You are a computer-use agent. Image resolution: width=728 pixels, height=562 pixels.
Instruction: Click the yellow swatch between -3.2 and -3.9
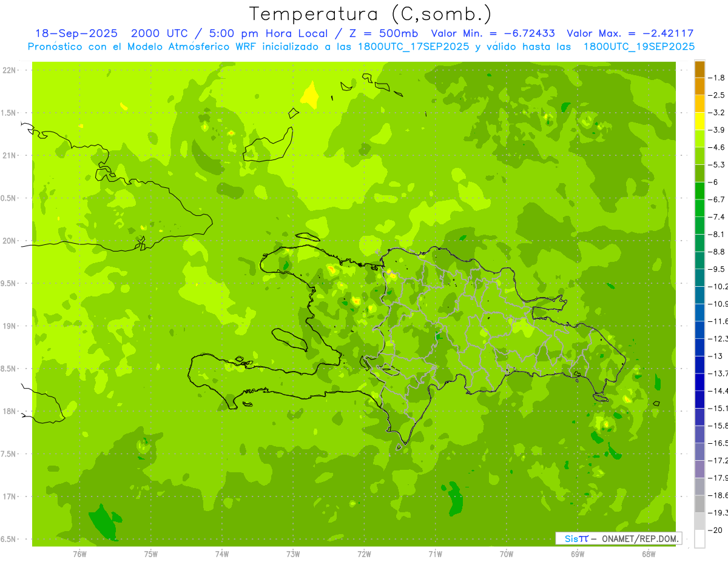(x=699, y=121)
